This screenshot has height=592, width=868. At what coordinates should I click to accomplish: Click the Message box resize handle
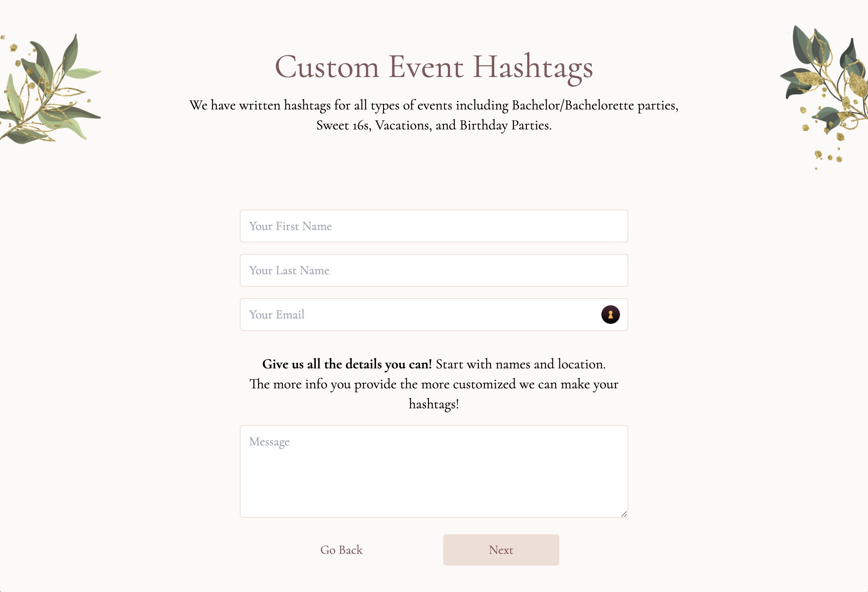[x=624, y=514]
